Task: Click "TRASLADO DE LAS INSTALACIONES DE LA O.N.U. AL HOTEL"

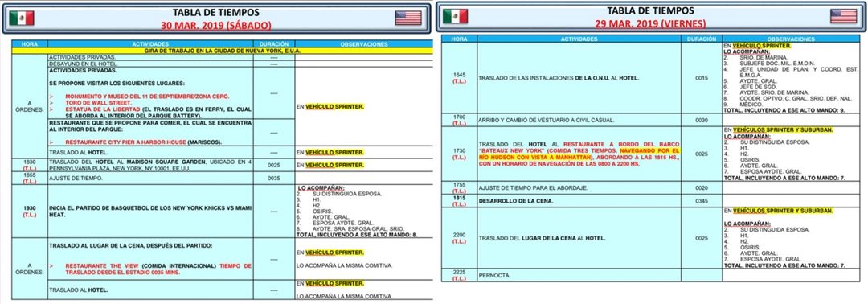Action: click(x=559, y=78)
